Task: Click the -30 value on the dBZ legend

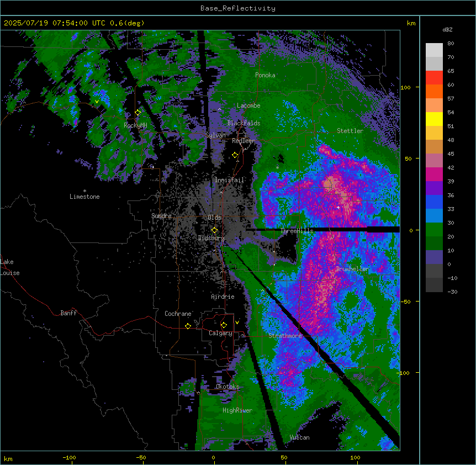Action: [452, 292]
